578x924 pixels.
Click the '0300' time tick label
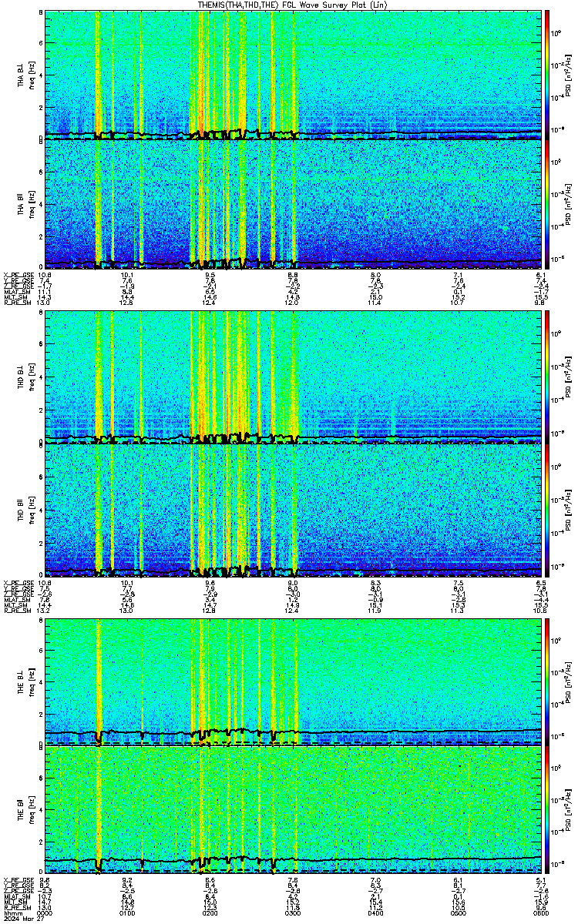293,913
